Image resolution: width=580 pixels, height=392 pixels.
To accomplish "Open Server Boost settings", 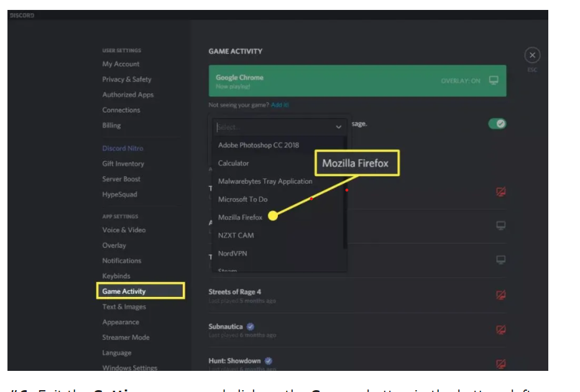I will pyautogui.click(x=121, y=179).
